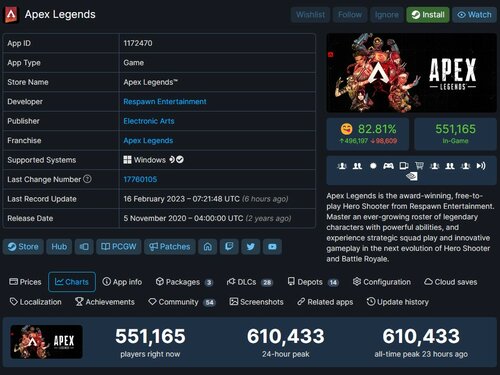
Task: View the DLCs tab
Action: click(250, 282)
